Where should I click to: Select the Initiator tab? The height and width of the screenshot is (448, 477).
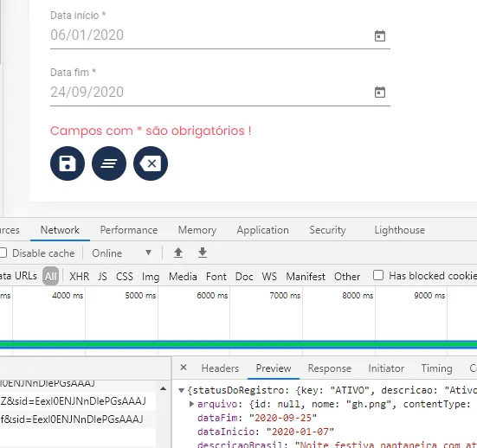pos(386,368)
